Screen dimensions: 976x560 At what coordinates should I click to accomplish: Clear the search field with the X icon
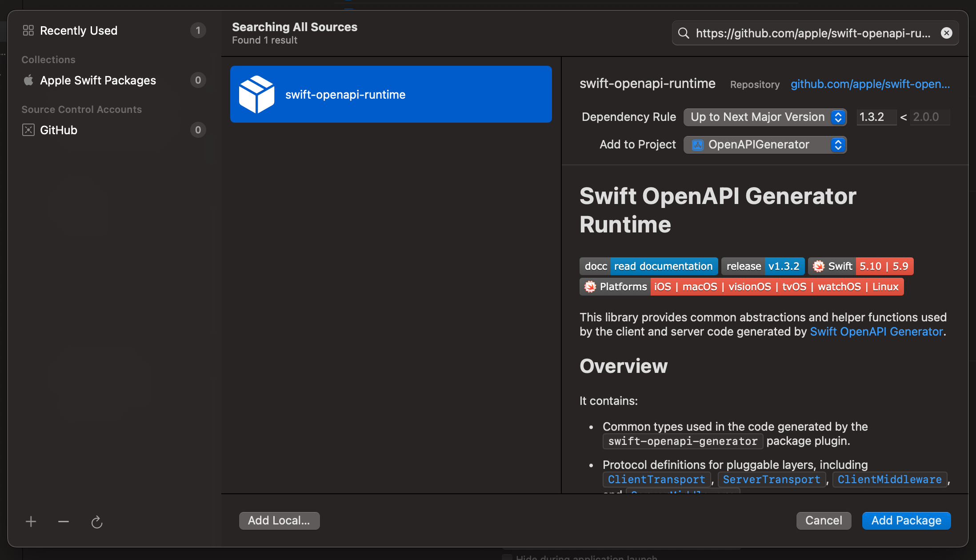coord(947,33)
